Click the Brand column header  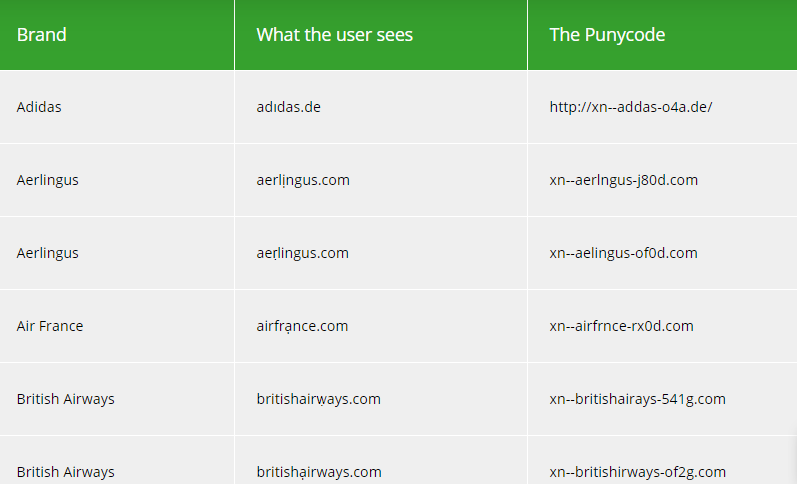point(41,35)
